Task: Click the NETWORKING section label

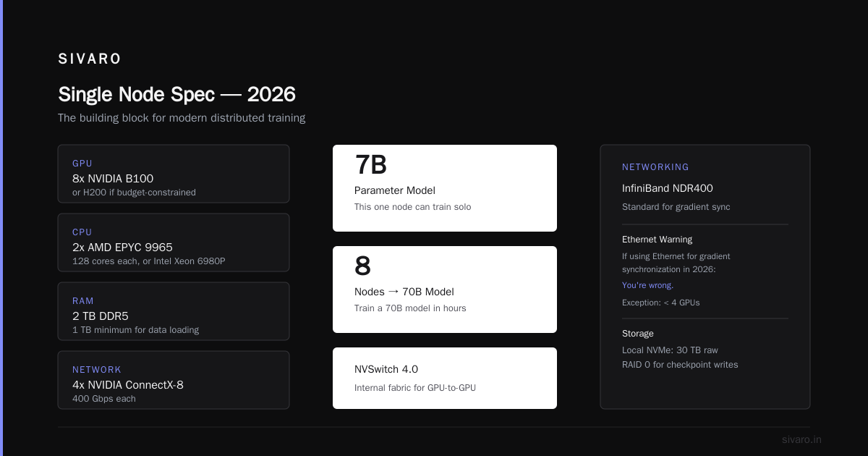Action: click(x=655, y=167)
